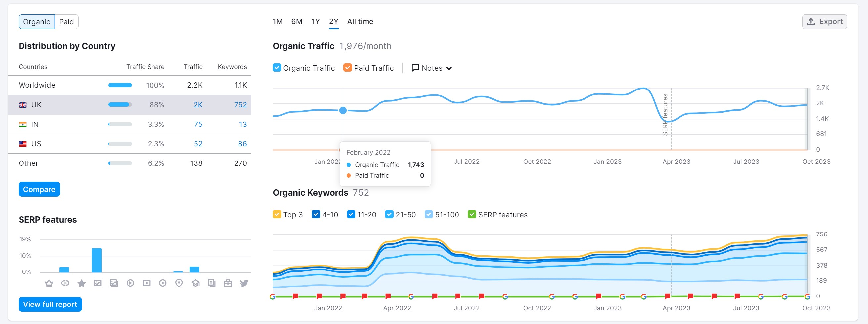Disable the Top 3 keywords checkbox
This screenshot has width=868, height=324.
(x=277, y=215)
